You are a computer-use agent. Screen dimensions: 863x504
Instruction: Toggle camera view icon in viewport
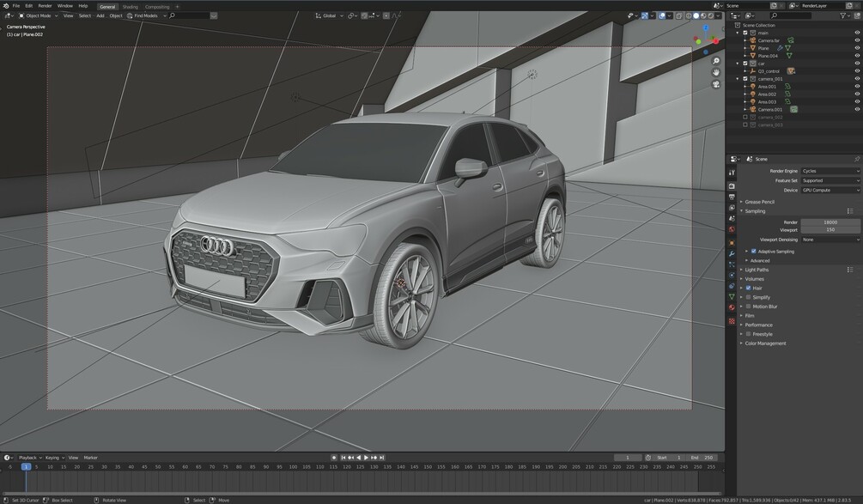(715, 85)
